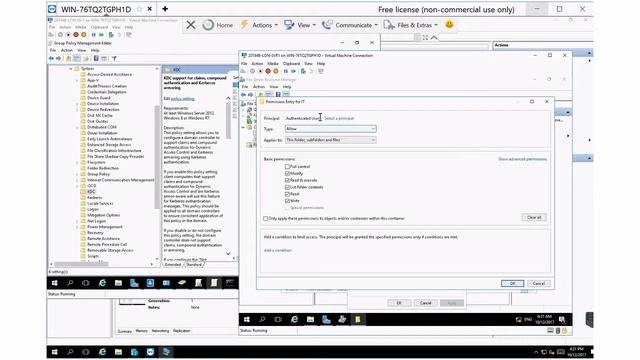Enable the Full control checkbox
Image resolution: width=640 pixels, height=360 pixels.
tap(287, 167)
